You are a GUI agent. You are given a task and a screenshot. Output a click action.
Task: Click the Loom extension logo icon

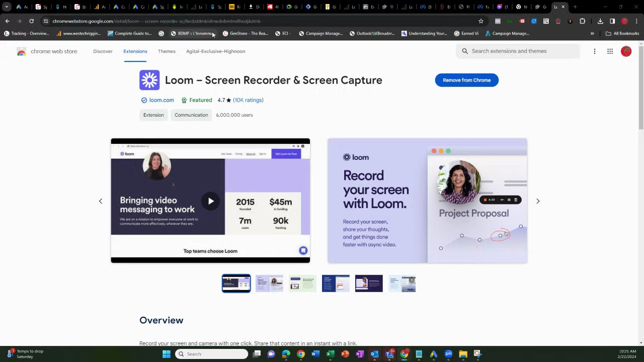(x=149, y=80)
